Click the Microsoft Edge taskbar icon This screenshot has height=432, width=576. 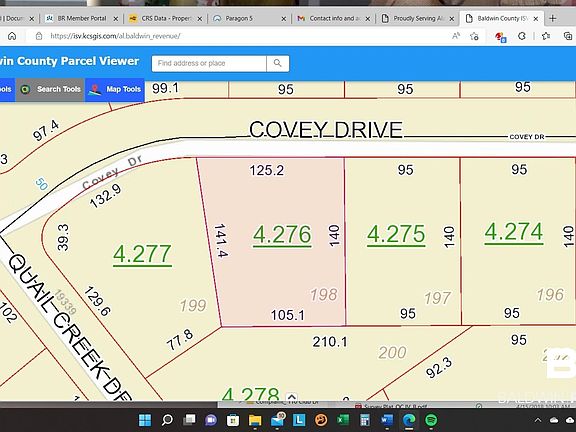point(409,420)
